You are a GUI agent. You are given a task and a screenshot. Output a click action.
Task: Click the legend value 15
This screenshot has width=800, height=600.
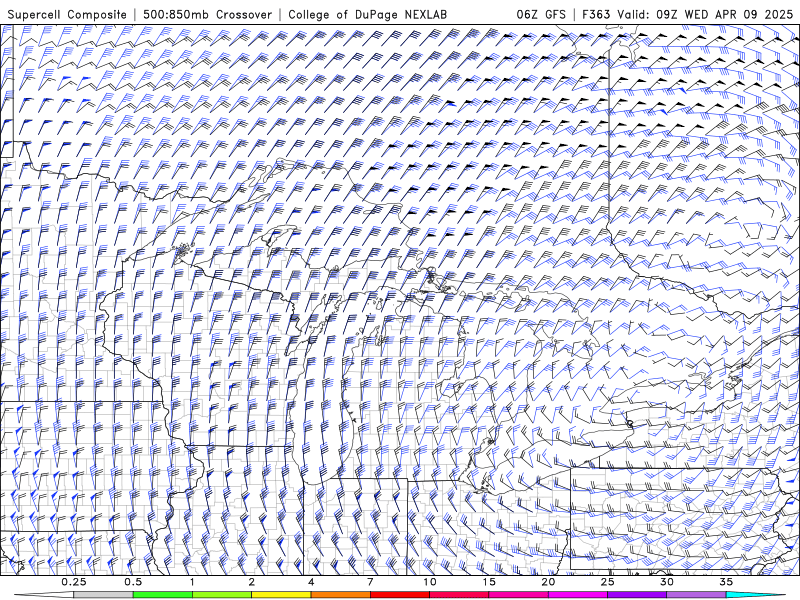(489, 582)
